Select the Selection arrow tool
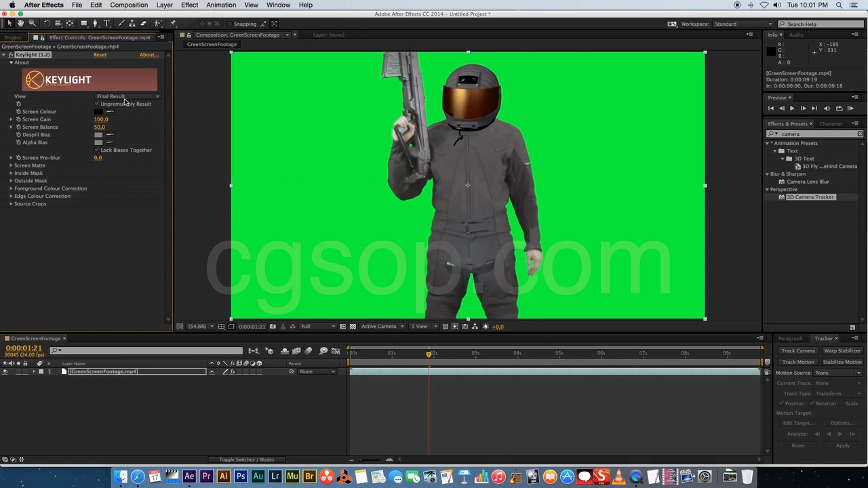868x488 pixels. point(9,24)
